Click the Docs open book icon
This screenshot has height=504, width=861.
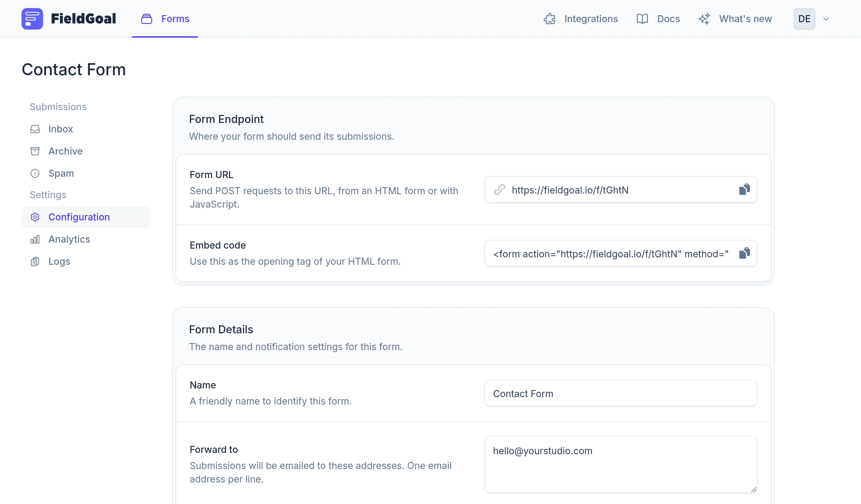click(x=642, y=19)
